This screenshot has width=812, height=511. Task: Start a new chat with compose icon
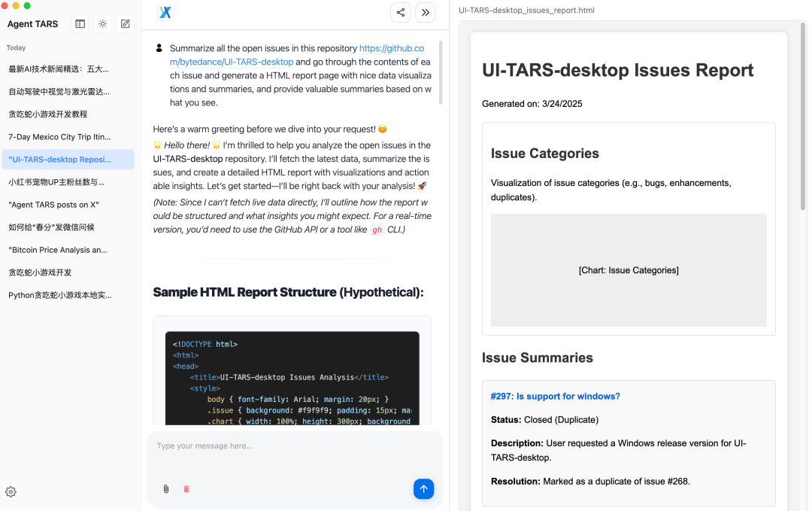pos(126,24)
